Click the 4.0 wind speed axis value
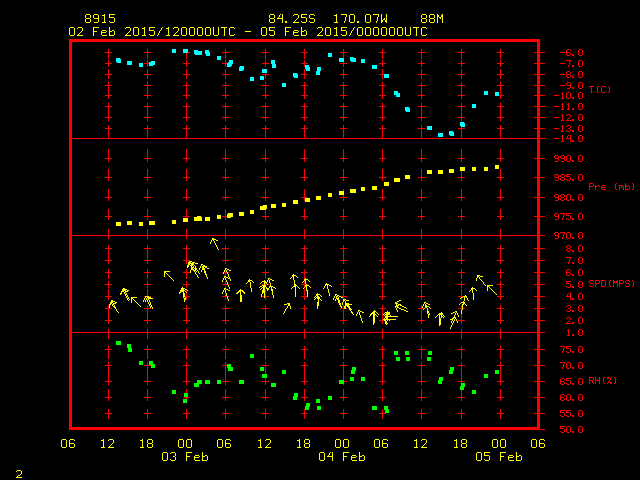 tap(574, 297)
